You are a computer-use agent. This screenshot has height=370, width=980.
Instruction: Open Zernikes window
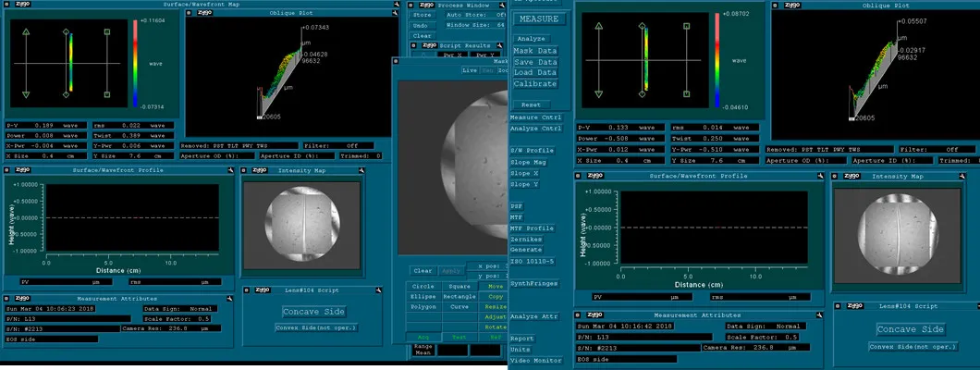(526, 240)
